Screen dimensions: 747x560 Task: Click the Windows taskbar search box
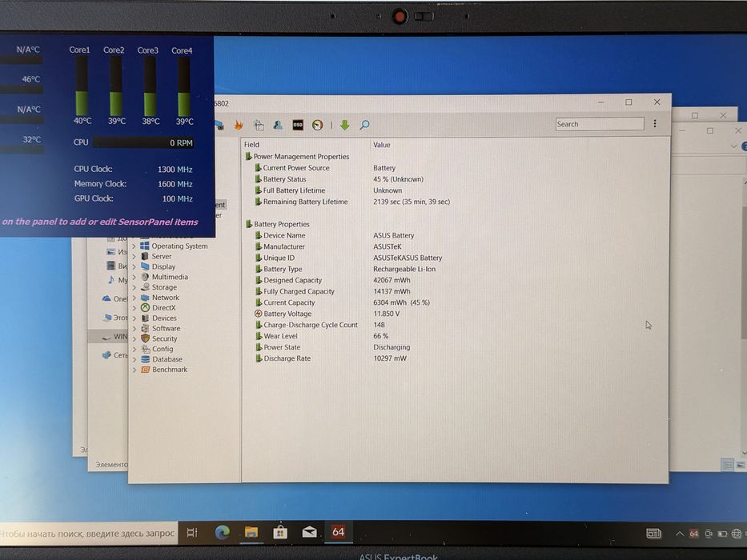pos(88,534)
